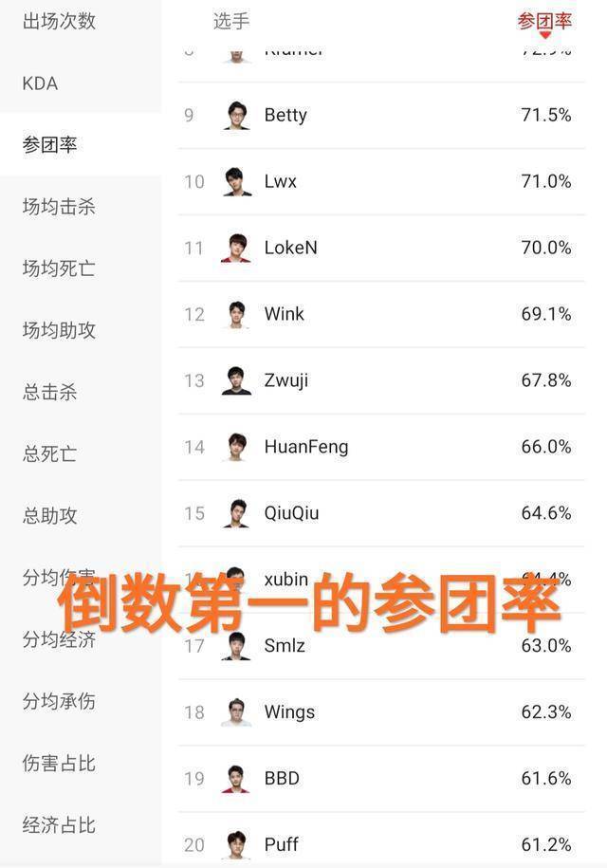Click HuanFeng's player avatar
Image resolution: width=607 pixels, height=868 pixels.
tap(236, 447)
